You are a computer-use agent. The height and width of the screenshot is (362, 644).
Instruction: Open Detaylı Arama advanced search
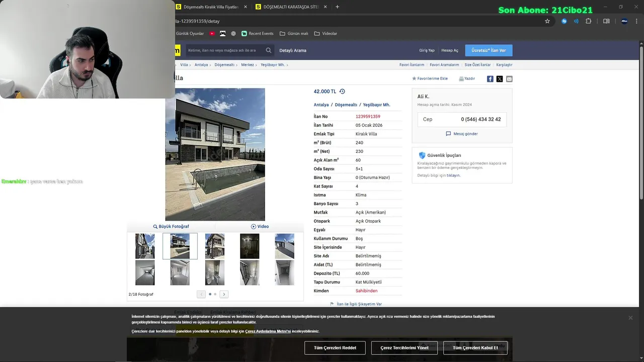click(x=293, y=50)
